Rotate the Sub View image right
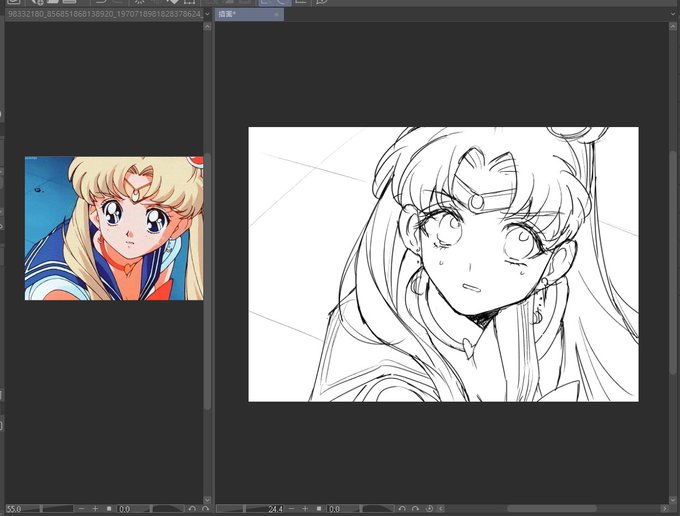Image resolution: width=680 pixels, height=516 pixels. click(x=206, y=509)
